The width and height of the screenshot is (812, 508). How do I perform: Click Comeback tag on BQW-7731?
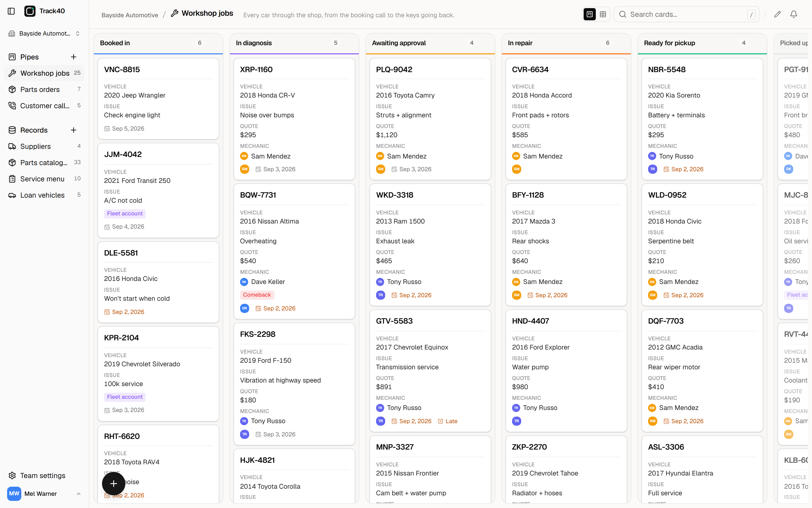pos(257,295)
